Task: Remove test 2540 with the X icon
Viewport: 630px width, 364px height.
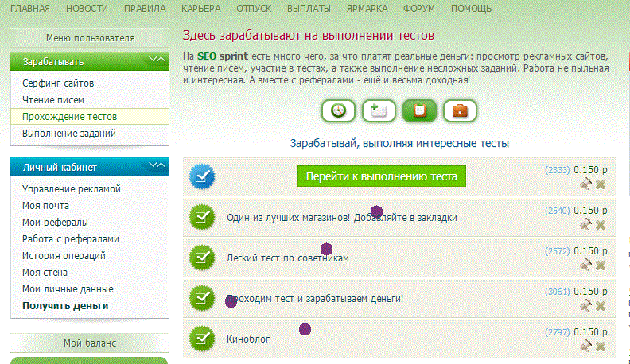Action: pos(601,225)
